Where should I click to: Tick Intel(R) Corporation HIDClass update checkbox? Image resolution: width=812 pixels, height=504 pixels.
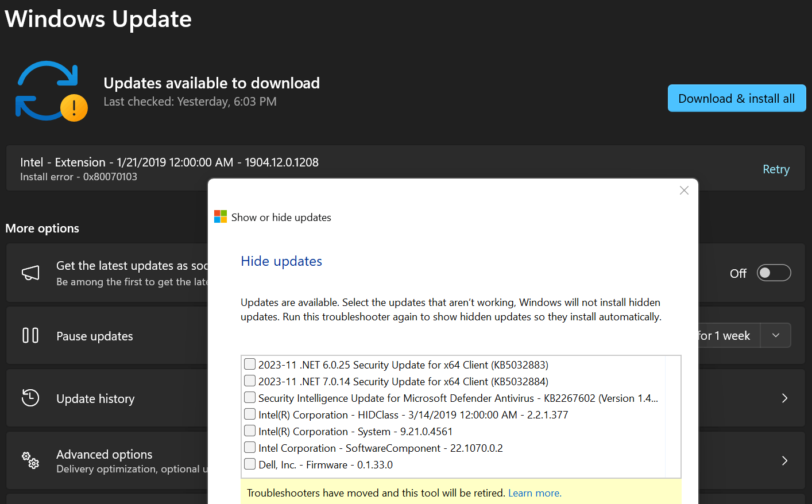click(250, 414)
